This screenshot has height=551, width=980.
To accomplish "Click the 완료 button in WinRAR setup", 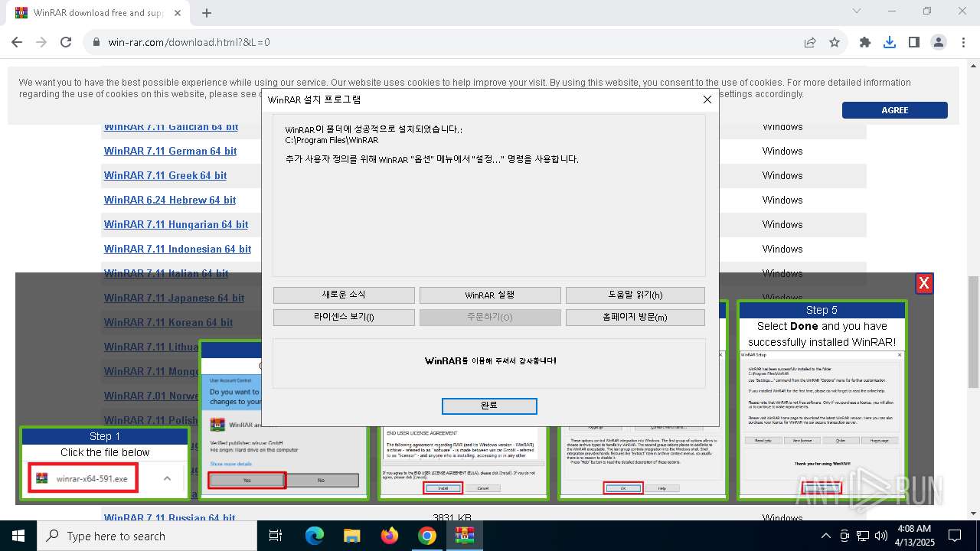I will (489, 406).
